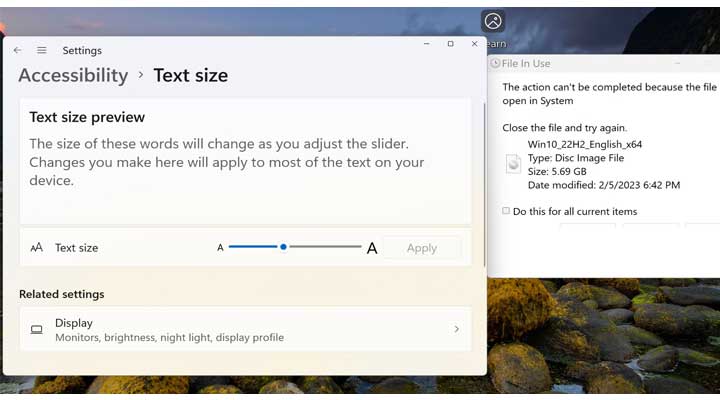Click the Text size preview heading

tap(87, 117)
